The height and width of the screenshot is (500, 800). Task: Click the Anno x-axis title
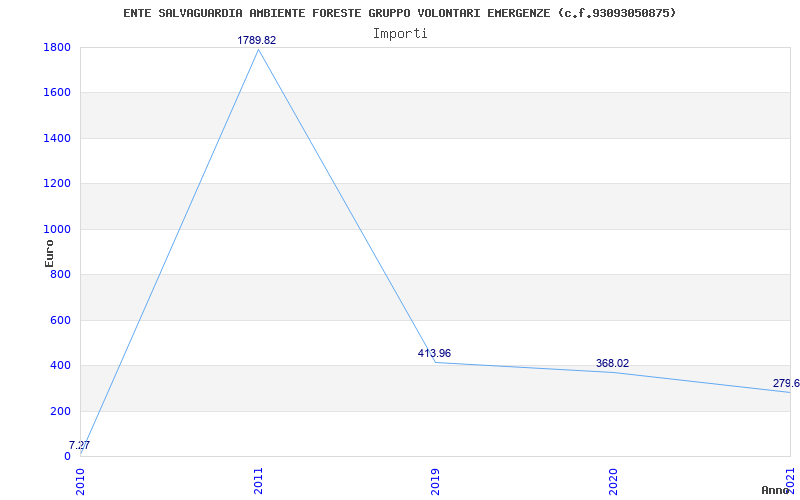[x=776, y=490]
